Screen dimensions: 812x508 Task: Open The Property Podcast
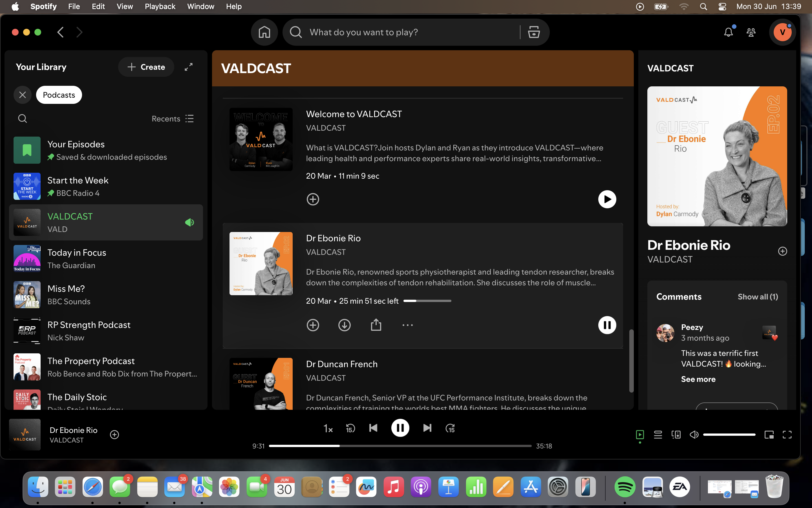point(106,367)
